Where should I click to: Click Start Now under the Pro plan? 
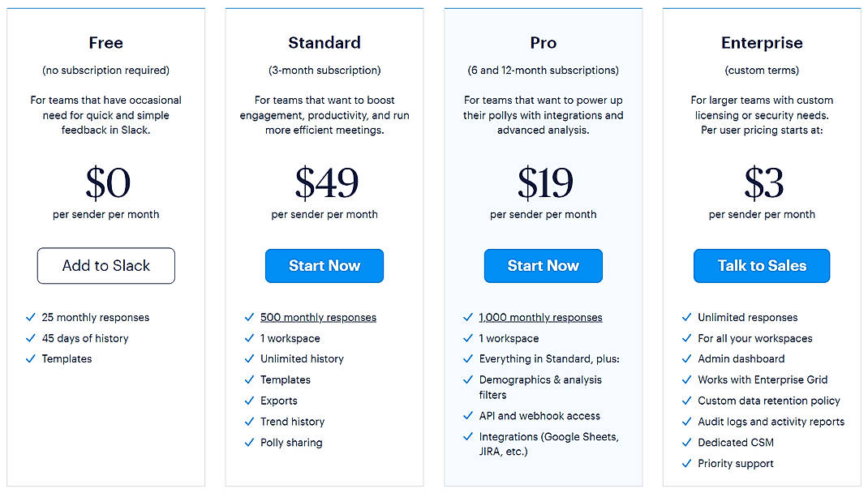pyautogui.click(x=543, y=265)
